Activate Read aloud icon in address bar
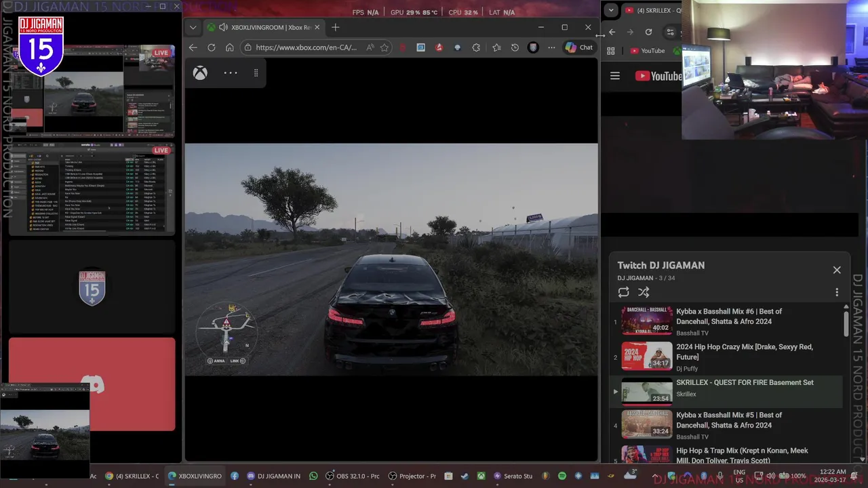The height and width of the screenshot is (488, 868). click(370, 47)
